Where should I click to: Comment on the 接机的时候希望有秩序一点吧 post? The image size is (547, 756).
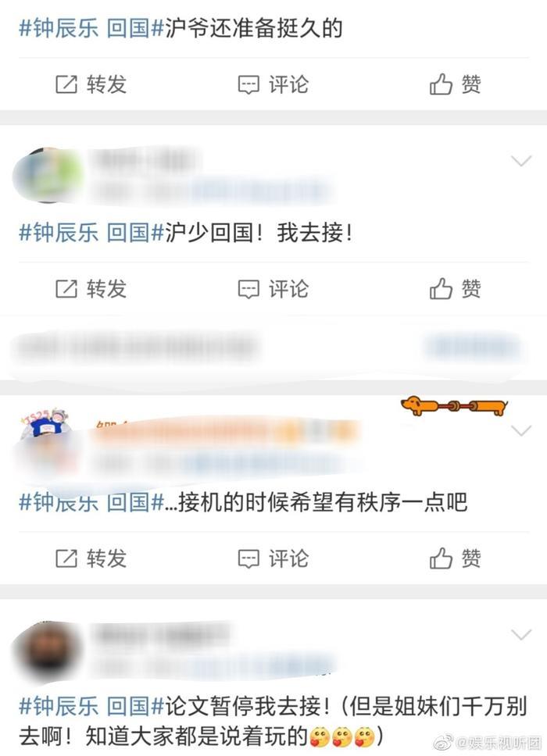coord(273,559)
